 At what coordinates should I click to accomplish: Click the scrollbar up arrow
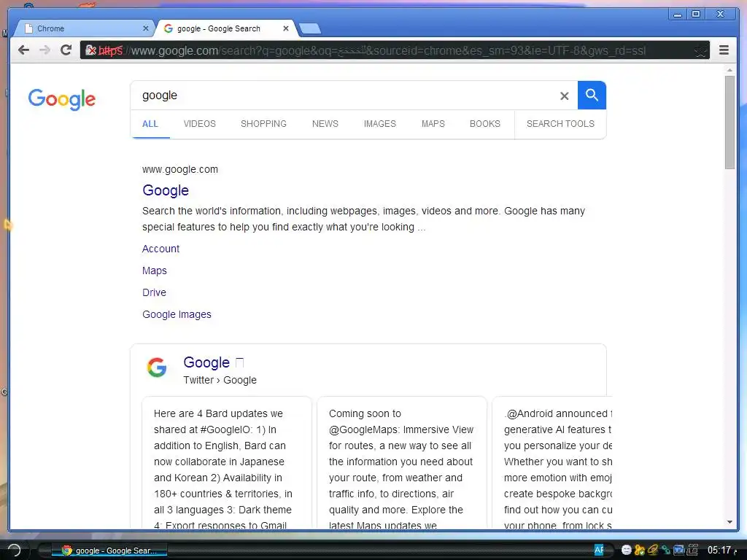coord(729,70)
